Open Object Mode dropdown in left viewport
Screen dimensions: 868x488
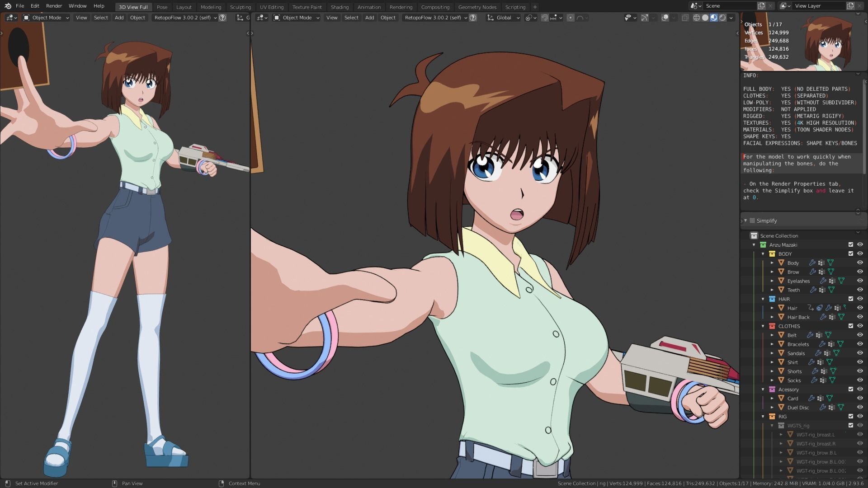46,18
